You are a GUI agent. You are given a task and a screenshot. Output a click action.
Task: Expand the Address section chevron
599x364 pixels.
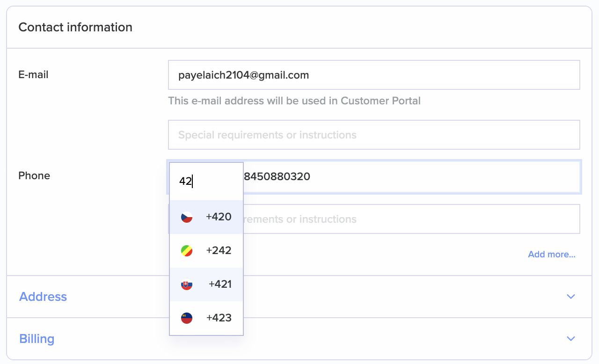coord(570,297)
